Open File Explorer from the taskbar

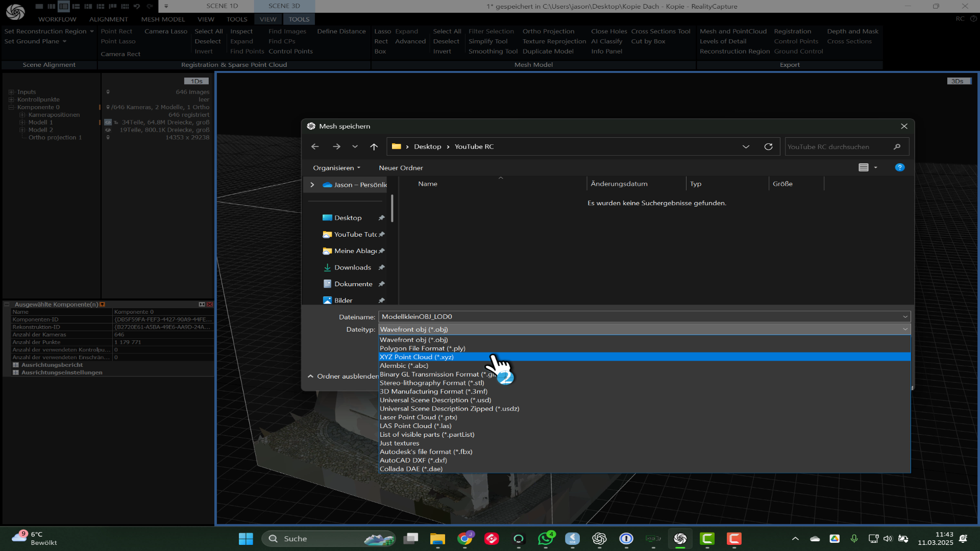437,539
